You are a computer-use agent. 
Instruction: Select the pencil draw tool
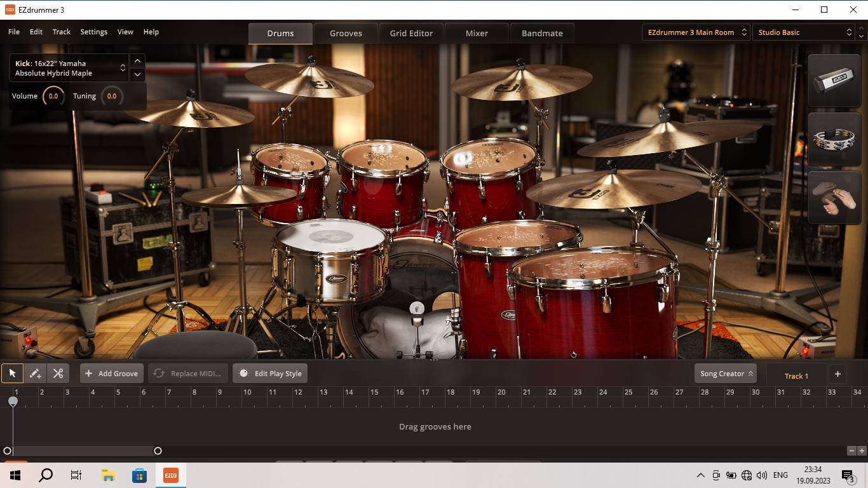(35, 374)
